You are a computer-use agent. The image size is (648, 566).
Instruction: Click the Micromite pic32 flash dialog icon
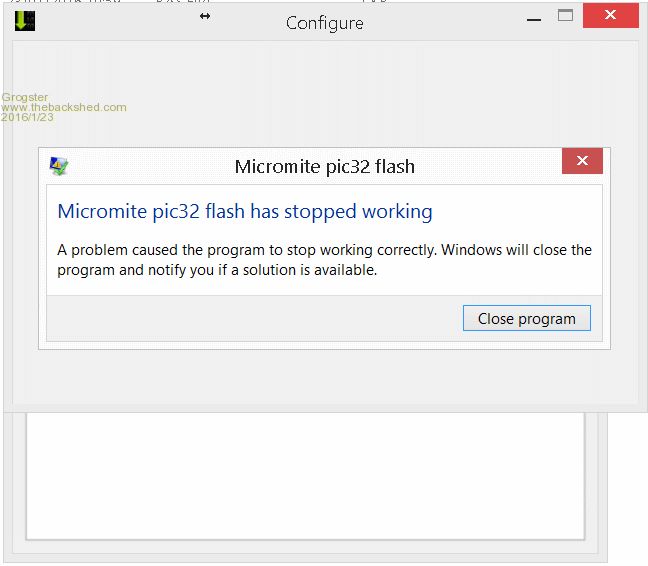point(59,166)
